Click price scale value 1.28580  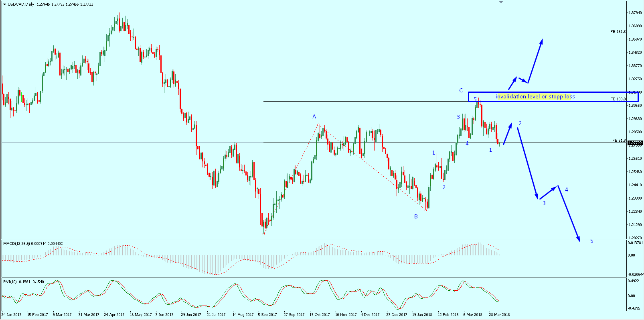635,132
